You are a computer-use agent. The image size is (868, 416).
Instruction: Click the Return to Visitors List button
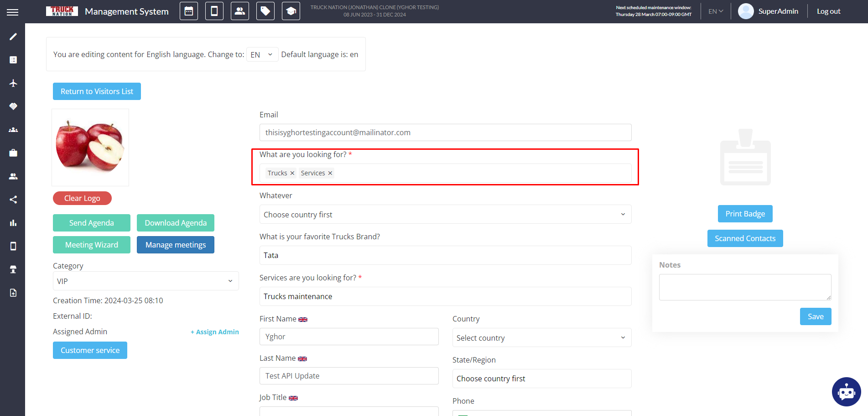point(96,91)
